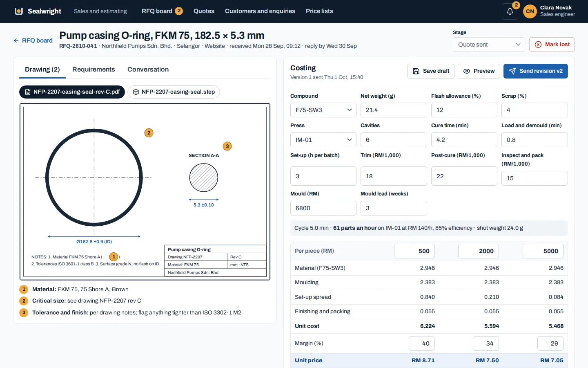Screen dimensions: 588x368
Task: Edit the 500 quantity break field
Action: 414,251
